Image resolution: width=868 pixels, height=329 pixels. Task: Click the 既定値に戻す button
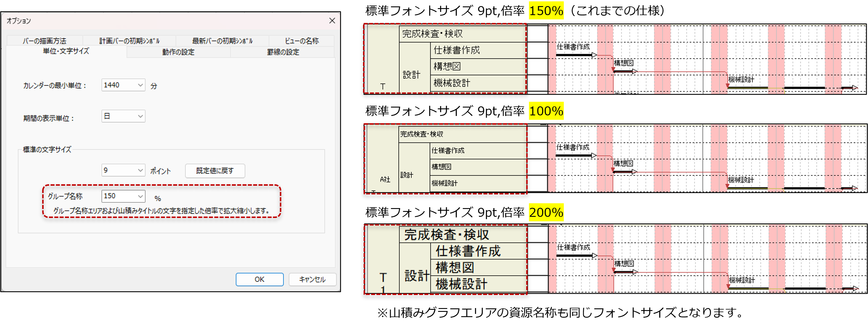pyautogui.click(x=215, y=171)
